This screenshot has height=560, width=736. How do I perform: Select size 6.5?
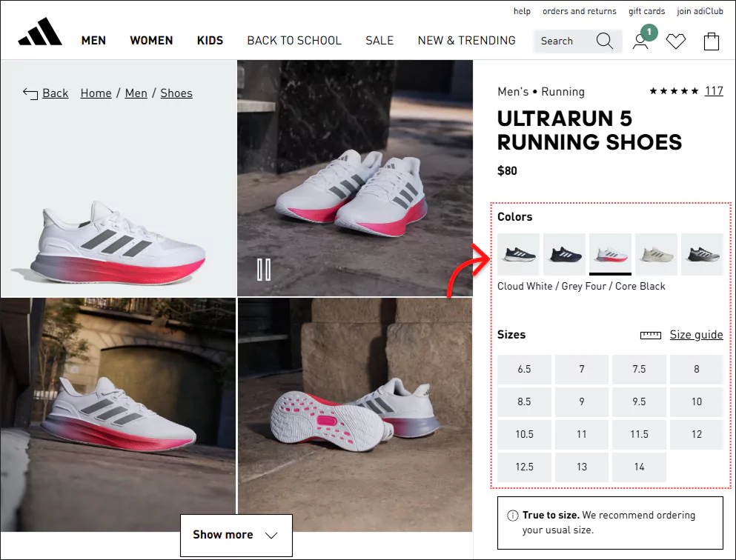tap(524, 370)
